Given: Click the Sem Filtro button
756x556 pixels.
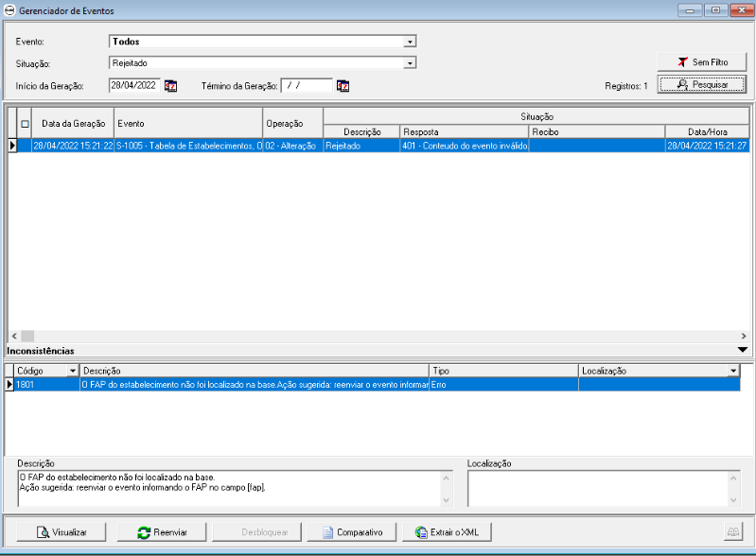Looking at the screenshot, I should (702, 61).
